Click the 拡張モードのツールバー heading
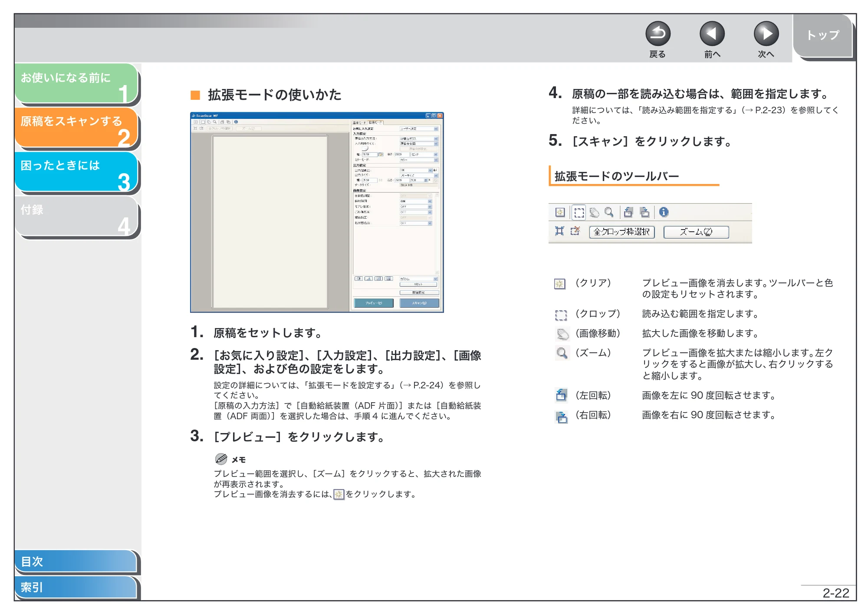 (x=617, y=176)
